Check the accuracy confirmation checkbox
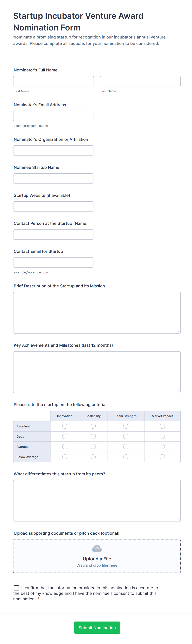The image size is (192, 644). pyautogui.click(x=16, y=588)
